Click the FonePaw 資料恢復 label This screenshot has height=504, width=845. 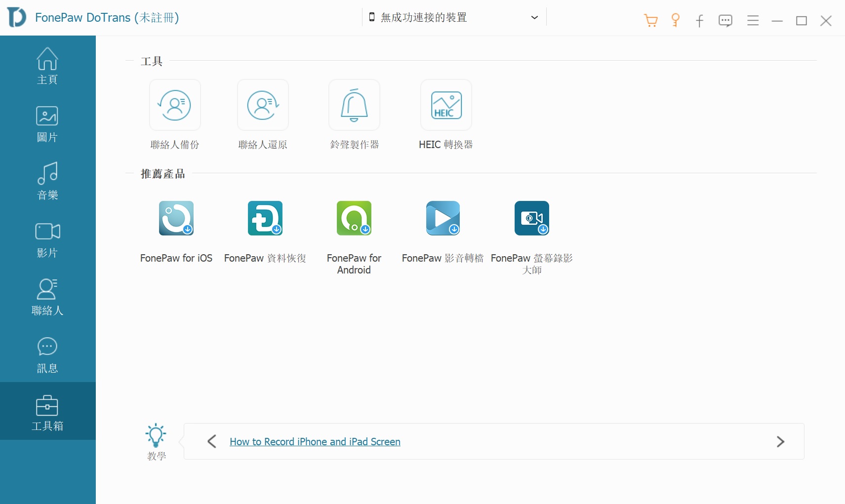coord(265,258)
